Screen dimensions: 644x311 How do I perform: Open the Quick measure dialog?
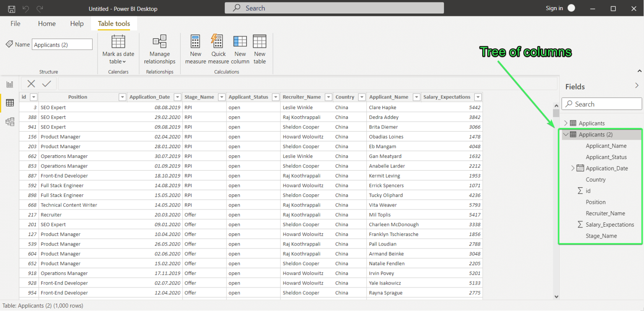(x=218, y=47)
